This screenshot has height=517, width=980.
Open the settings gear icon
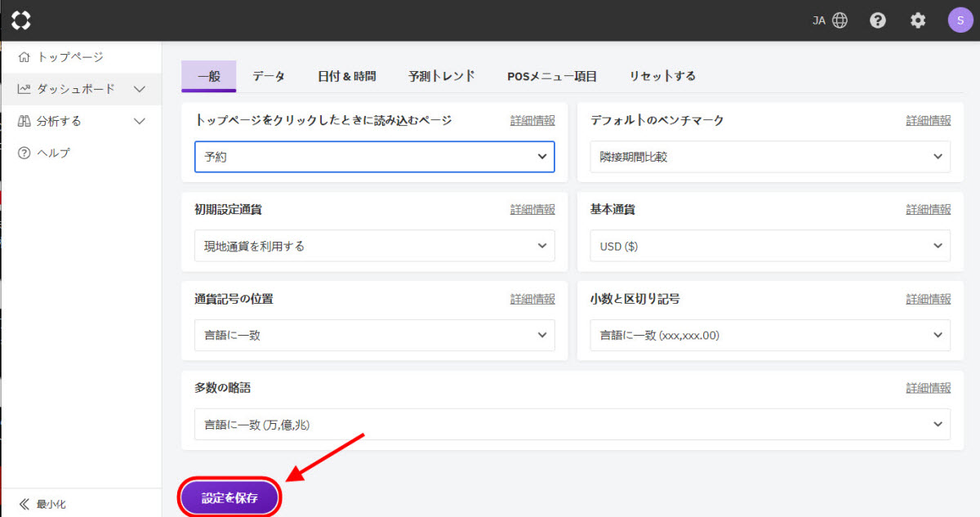pos(918,20)
